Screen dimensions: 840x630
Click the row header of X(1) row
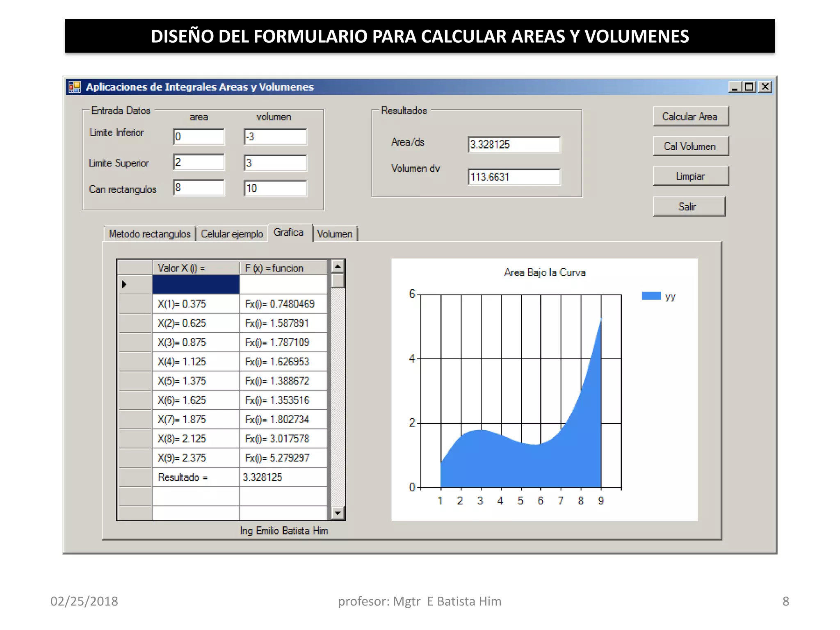(x=135, y=304)
